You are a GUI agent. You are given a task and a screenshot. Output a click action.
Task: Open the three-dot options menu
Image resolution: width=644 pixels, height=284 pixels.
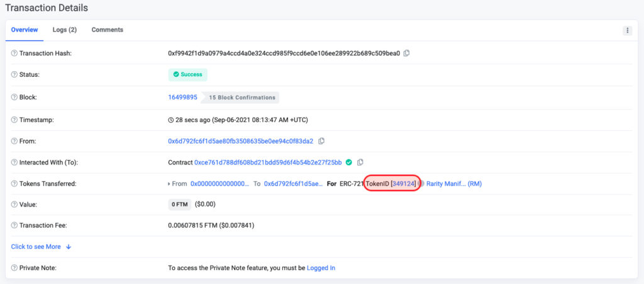[x=627, y=30]
